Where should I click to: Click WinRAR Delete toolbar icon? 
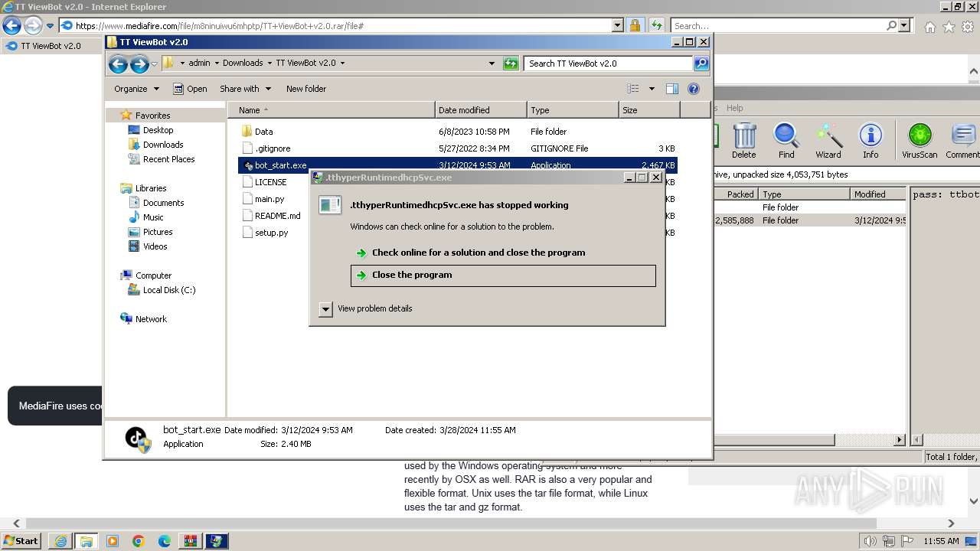(743, 141)
